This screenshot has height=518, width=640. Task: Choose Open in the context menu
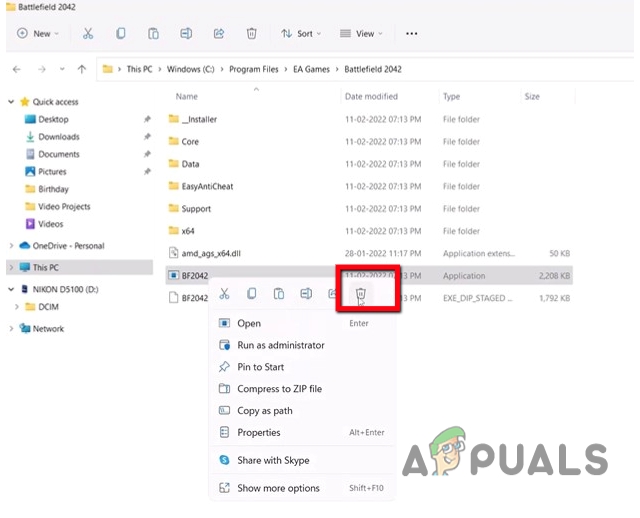[302, 323]
